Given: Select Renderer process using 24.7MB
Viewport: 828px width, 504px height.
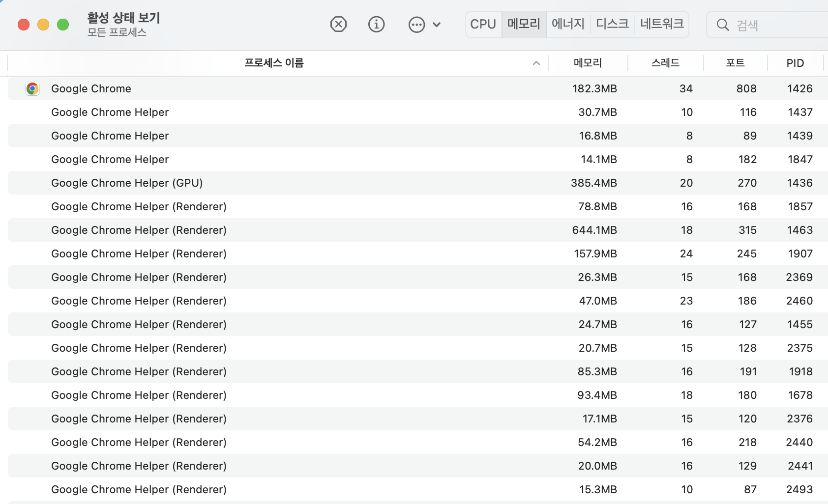Looking at the screenshot, I should pyautogui.click(x=418, y=324).
